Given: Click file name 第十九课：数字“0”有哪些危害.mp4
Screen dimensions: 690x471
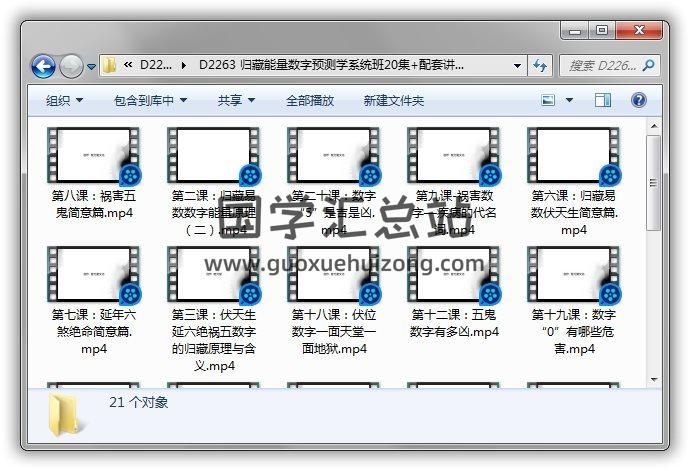Looking at the screenshot, I should pyautogui.click(x=574, y=331).
